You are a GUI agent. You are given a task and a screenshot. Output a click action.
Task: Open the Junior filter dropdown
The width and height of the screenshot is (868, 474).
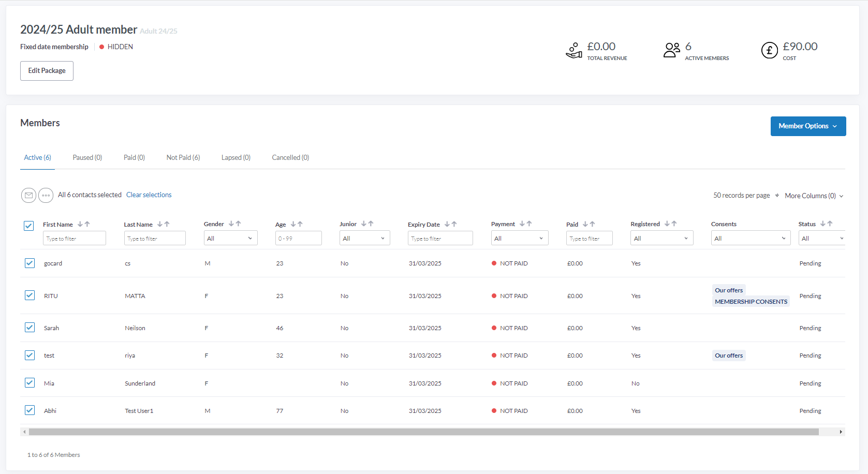[x=364, y=238]
